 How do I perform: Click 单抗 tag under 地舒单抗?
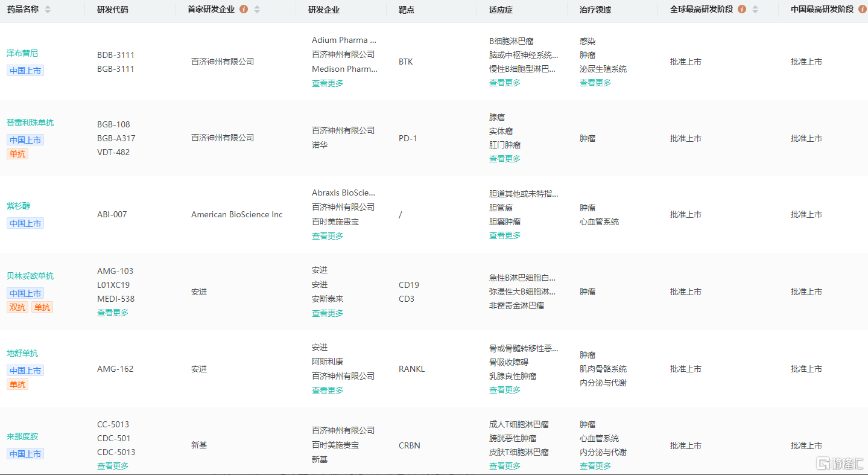coord(17,384)
